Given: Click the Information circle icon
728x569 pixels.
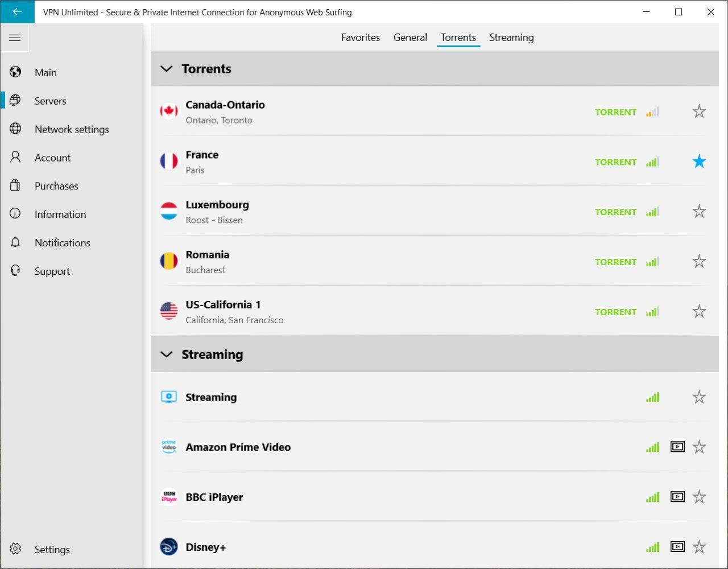Looking at the screenshot, I should pos(15,214).
